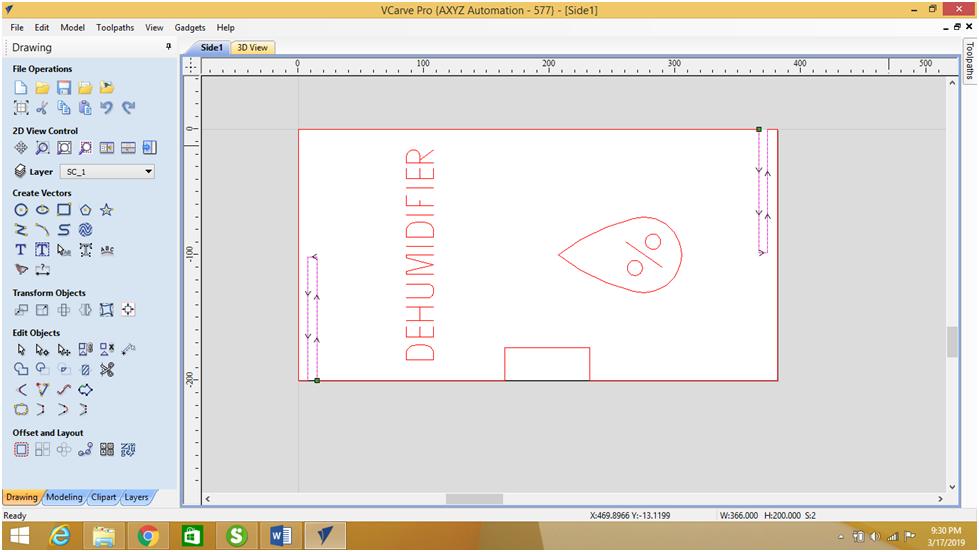Click the vertical scrollbar thumb

pyautogui.click(x=952, y=342)
